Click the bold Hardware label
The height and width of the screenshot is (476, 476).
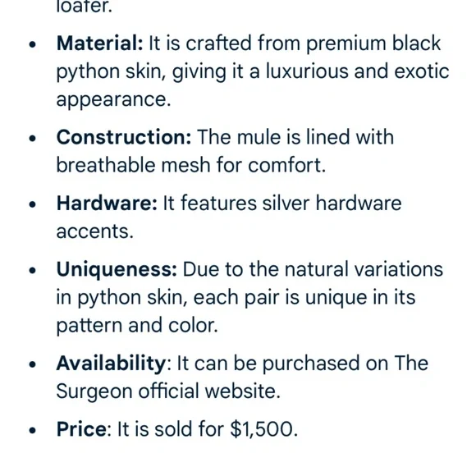point(107,203)
